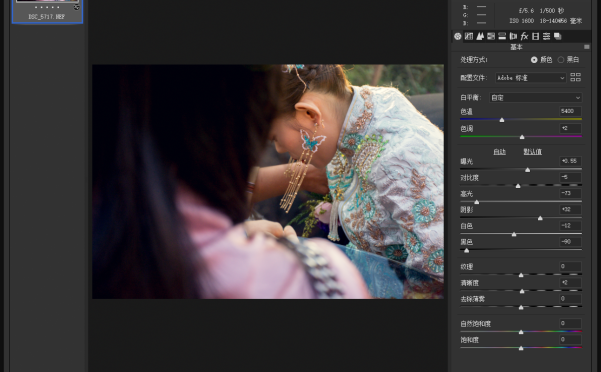Click the f/5.6 aperture readout

(526, 11)
